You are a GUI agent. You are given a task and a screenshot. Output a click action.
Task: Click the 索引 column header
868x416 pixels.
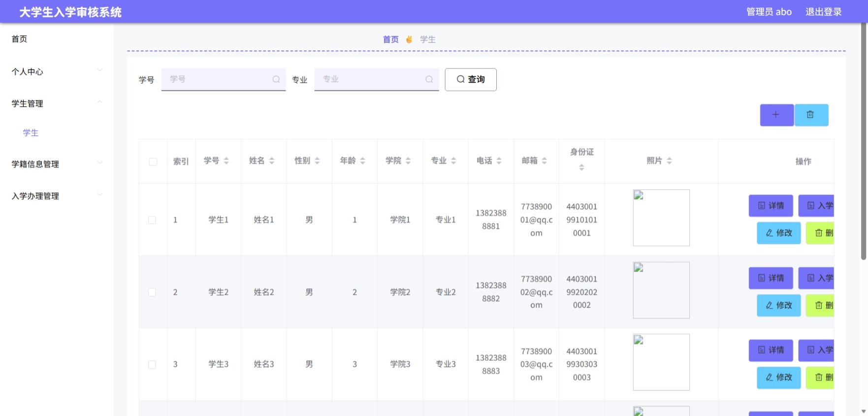click(181, 162)
